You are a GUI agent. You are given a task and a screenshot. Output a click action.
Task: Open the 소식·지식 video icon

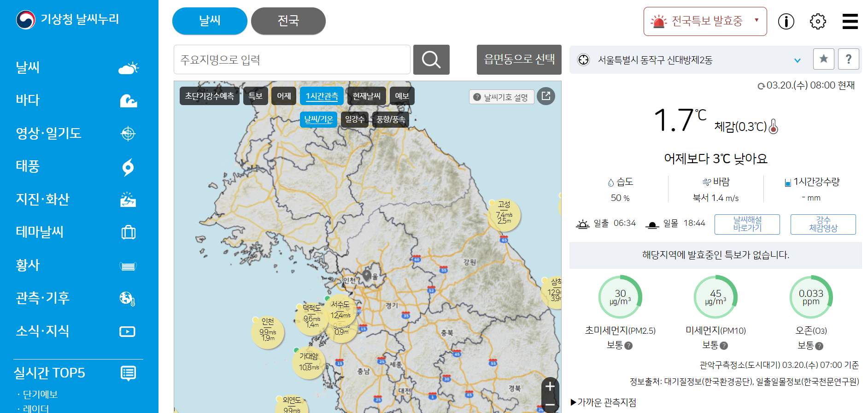pyautogui.click(x=128, y=331)
